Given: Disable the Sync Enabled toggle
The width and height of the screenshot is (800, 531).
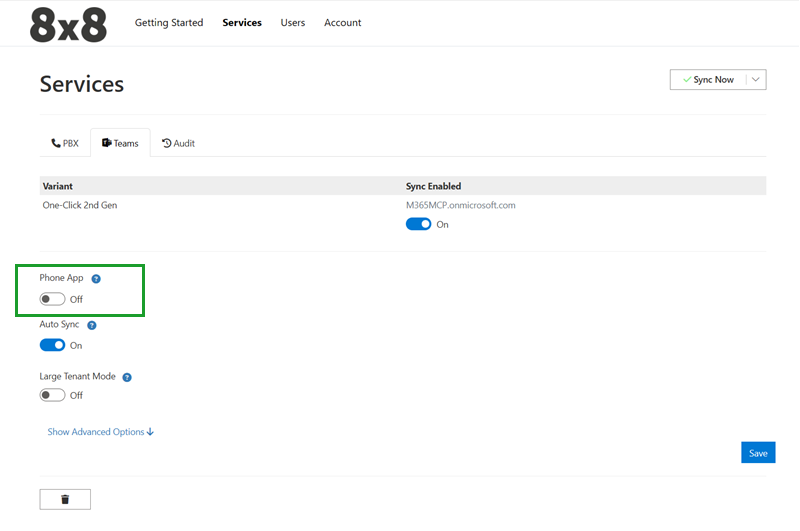Looking at the screenshot, I should tap(418, 224).
